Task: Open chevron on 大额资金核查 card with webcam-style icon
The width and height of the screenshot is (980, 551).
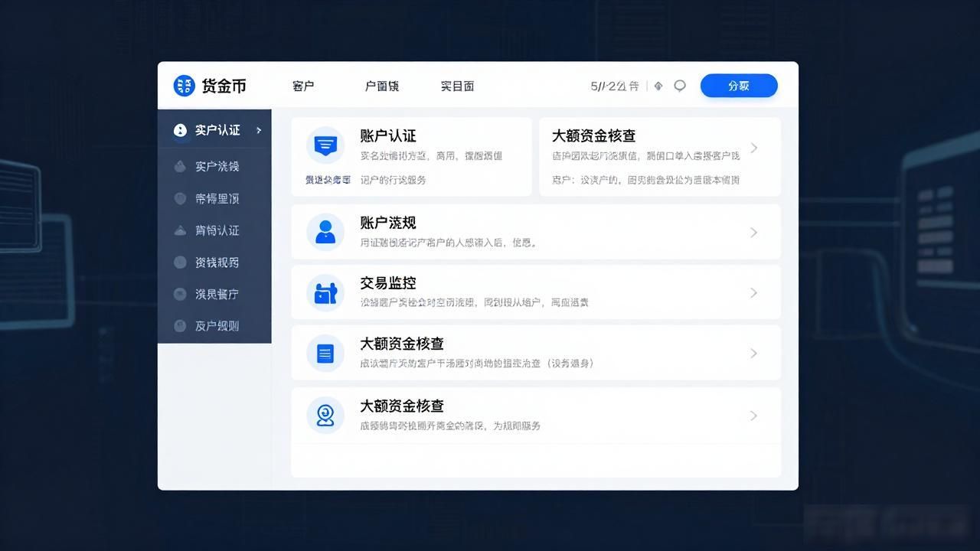Action: [x=754, y=416]
